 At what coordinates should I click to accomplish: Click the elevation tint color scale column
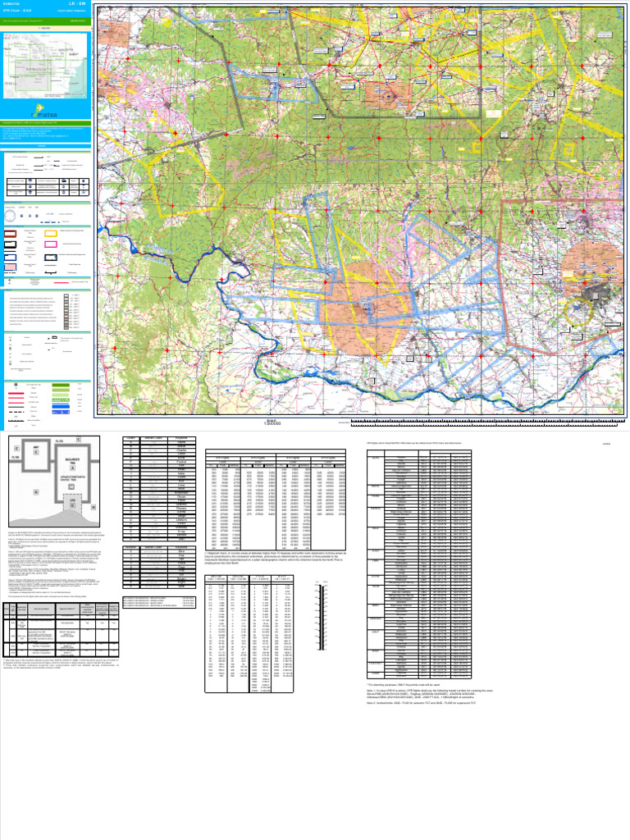tap(66, 311)
